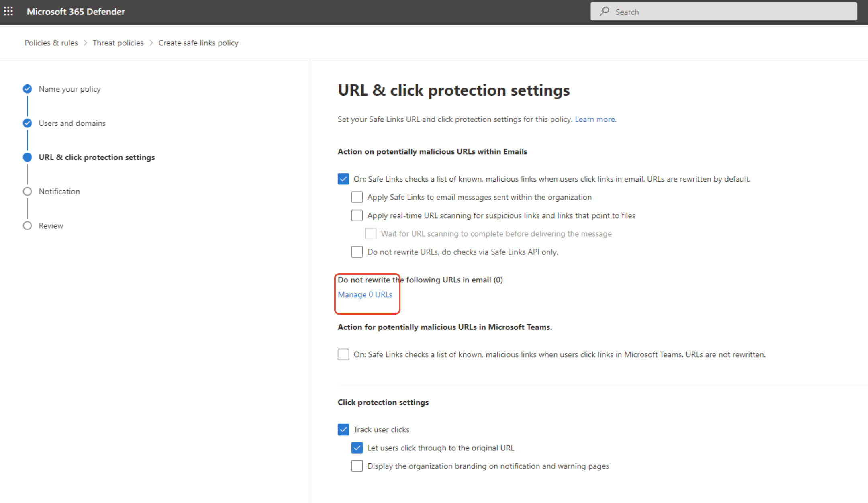This screenshot has width=868, height=503.
Task: Click the URL & click protection step indicator
Action: click(x=27, y=157)
